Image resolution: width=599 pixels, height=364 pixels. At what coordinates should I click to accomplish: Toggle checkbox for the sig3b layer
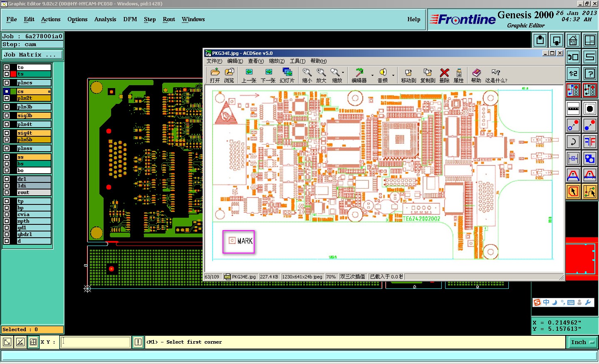point(7,116)
